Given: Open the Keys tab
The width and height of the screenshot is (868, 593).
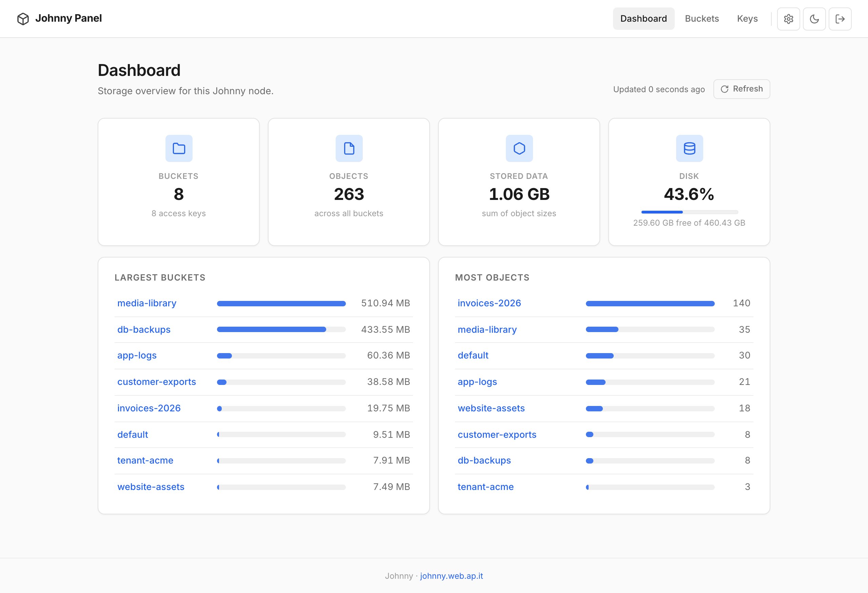Looking at the screenshot, I should (x=747, y=19).
